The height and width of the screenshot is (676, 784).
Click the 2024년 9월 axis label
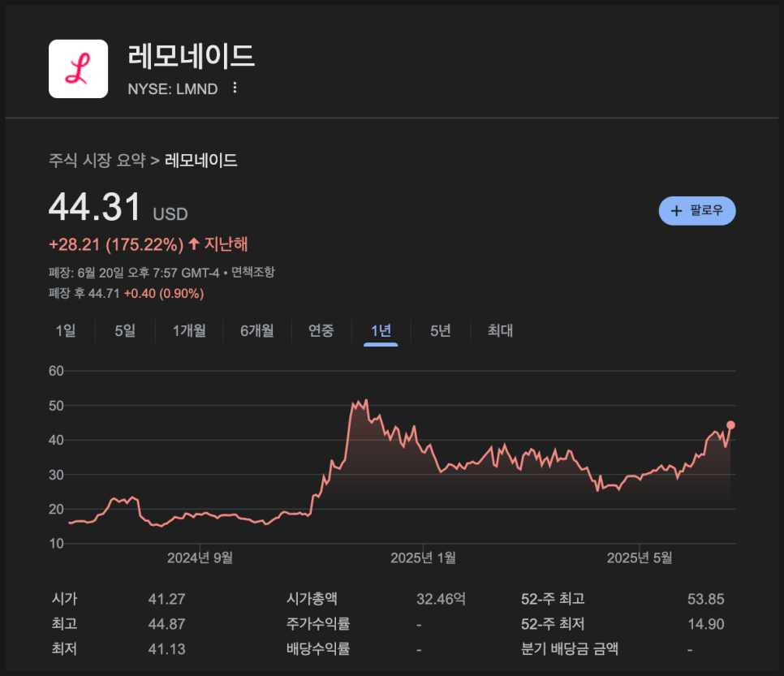click(200, 558)
